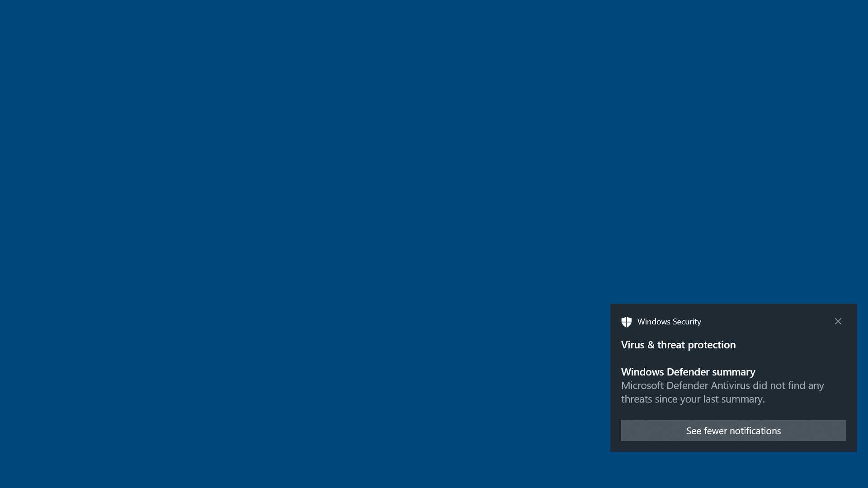
Task: Click the Windows Security app name
Action: [669, 322]
